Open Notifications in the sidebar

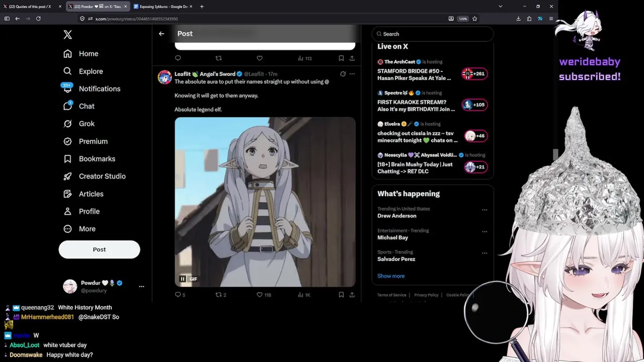pos(92,88)
